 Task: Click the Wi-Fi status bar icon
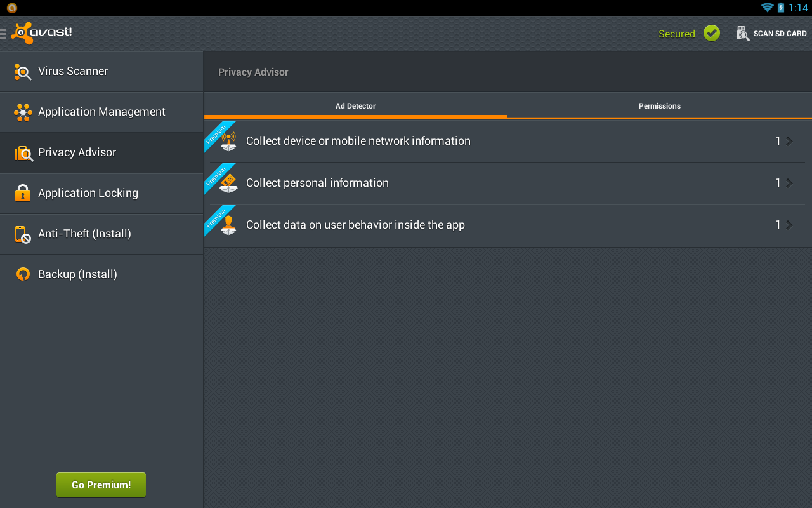point(768,8)
